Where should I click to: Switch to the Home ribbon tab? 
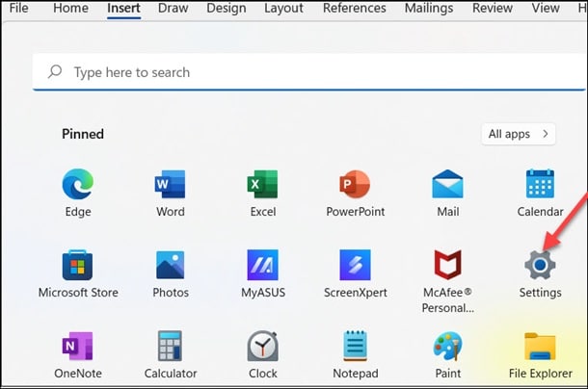tap(71, 8)
